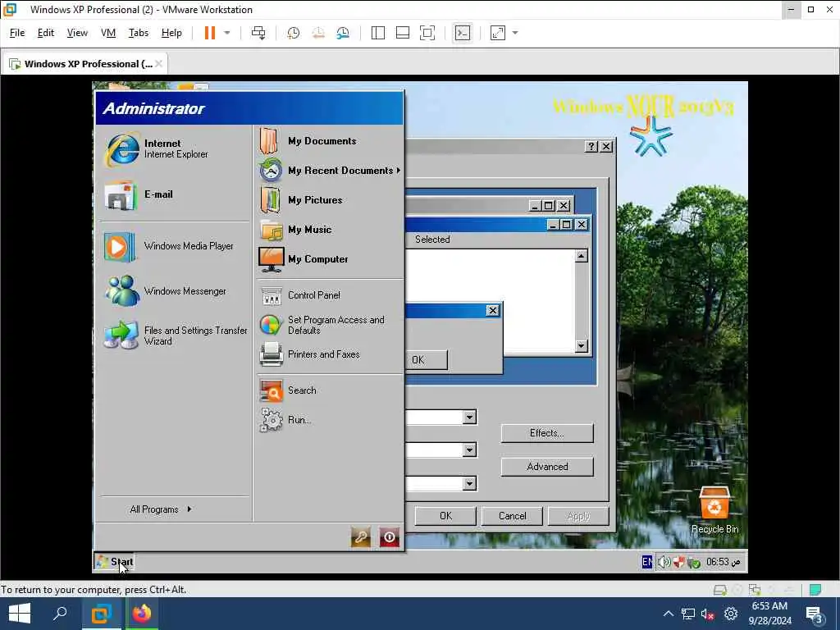Open the Tabs menu

click(138, 33)
